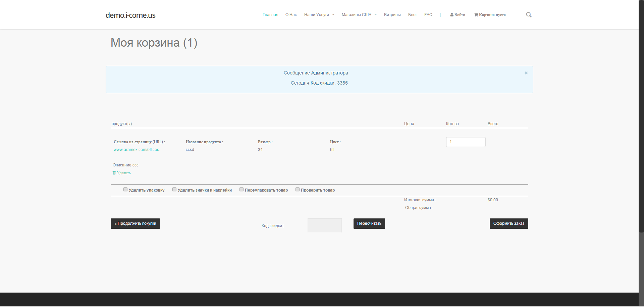Viewport: 644px width, 307px height.
Task: Open the Витрины menu item
Action: point(392,15)
